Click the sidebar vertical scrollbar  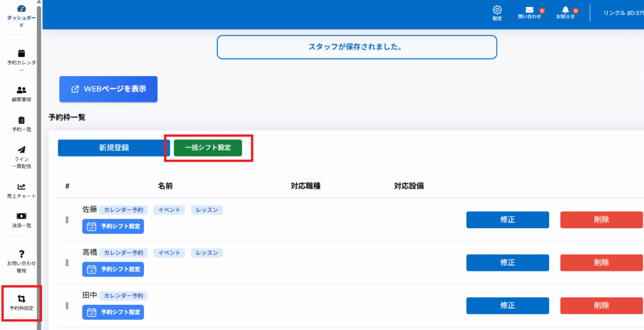(39, 157)
